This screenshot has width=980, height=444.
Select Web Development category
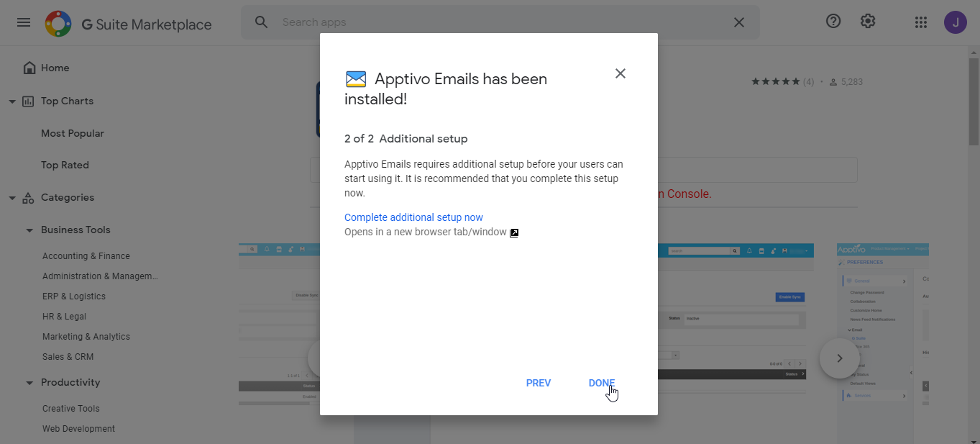(x=78, y=429)
